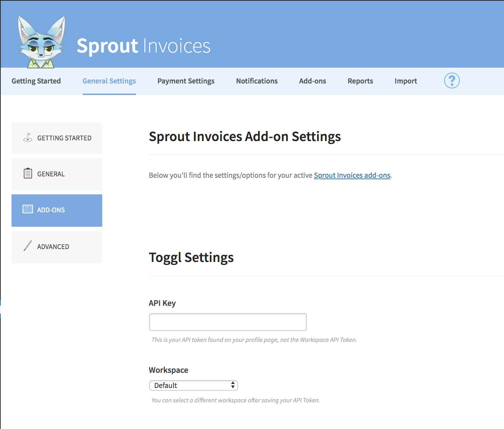Viewport: 504px width, 429px height.
Task: Focus the API Key text field
Action: click(228, 322)
